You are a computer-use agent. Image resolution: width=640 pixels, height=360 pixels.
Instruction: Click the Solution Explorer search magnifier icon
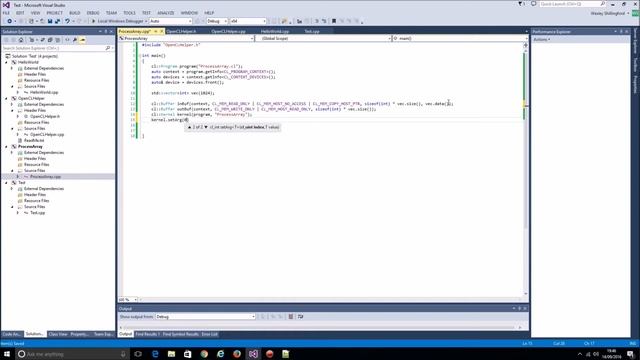click(x=108, y=48)
